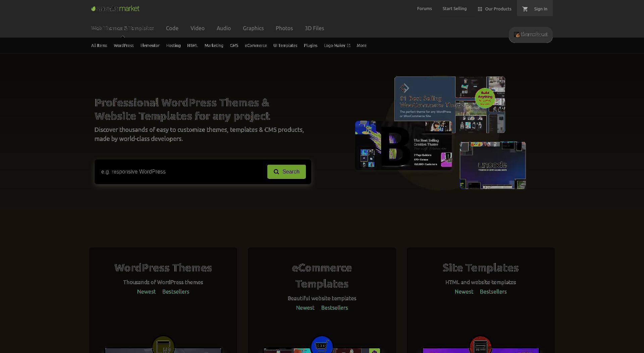Click the Our Products grid icon
This screenshot has height=353, width=644.
point(480,9)
